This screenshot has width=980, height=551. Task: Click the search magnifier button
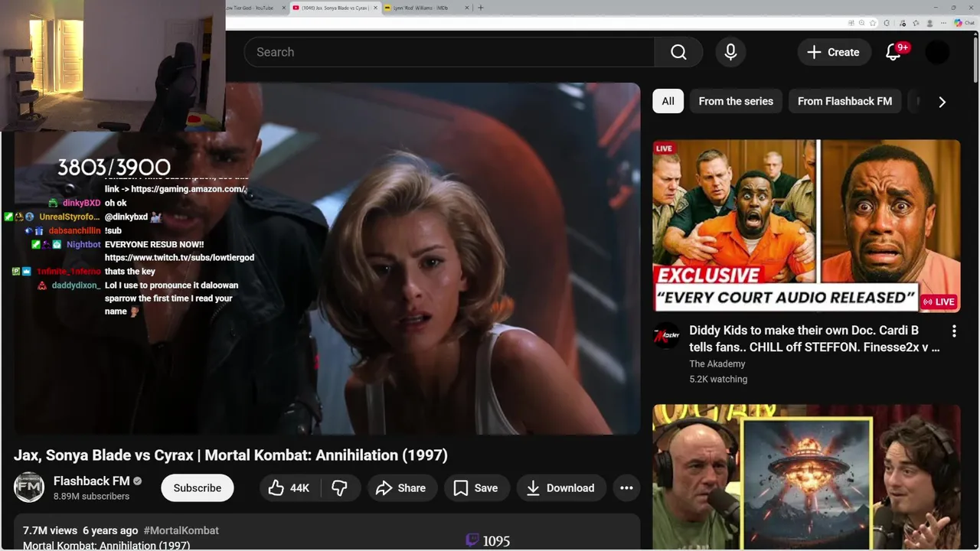pyautogui.click(x=678, y=52)
